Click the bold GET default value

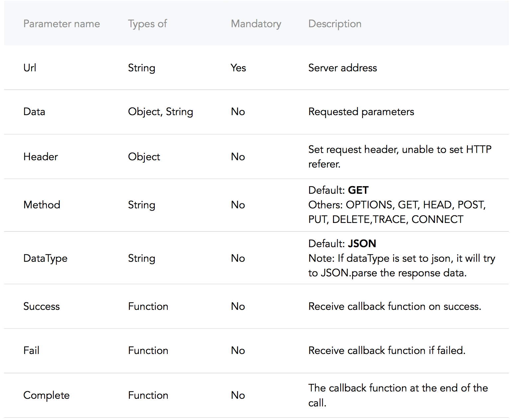point(358,190)
